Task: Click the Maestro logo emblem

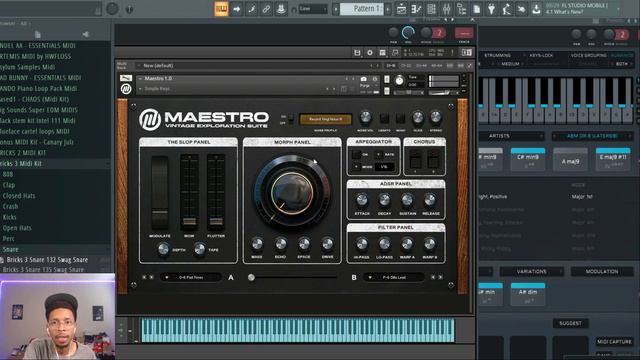Action: (150, 120)
